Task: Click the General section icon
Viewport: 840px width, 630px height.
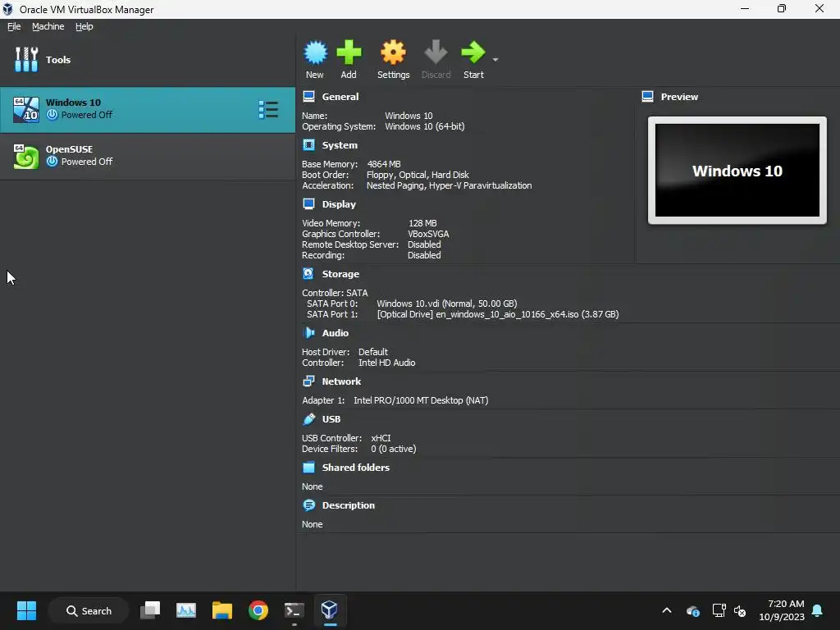Action: (308, 97)
